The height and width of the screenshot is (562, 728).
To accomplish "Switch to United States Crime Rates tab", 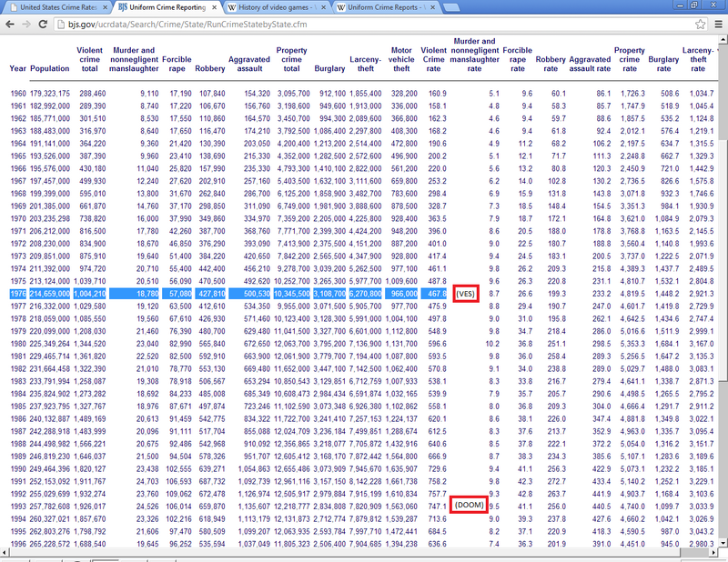I will pyautogui.click(x=58, y=7).
